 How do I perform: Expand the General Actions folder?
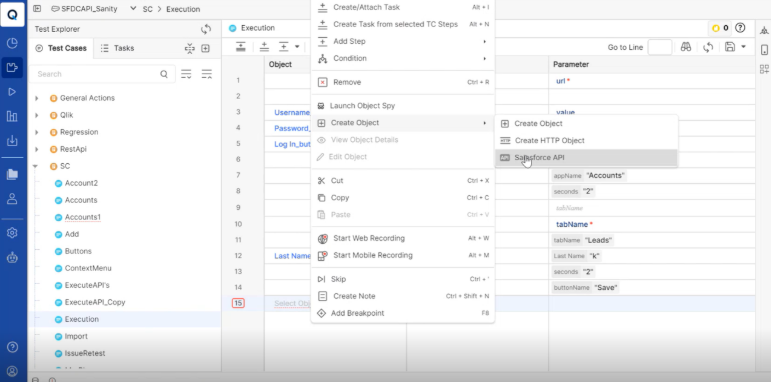point(36,98)
